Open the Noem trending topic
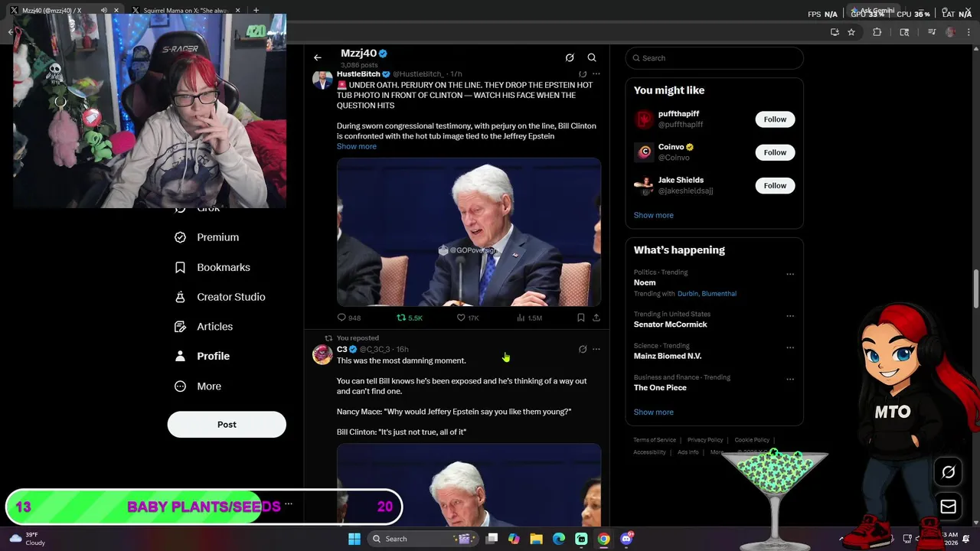The width and height of the screenshot is (980, 551). [x=645, y=282]
